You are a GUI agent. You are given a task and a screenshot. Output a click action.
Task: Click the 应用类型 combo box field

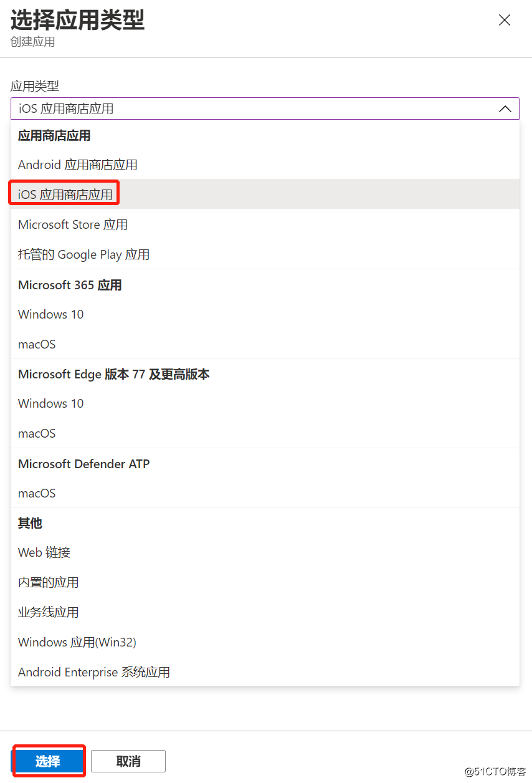coord(265,108)
